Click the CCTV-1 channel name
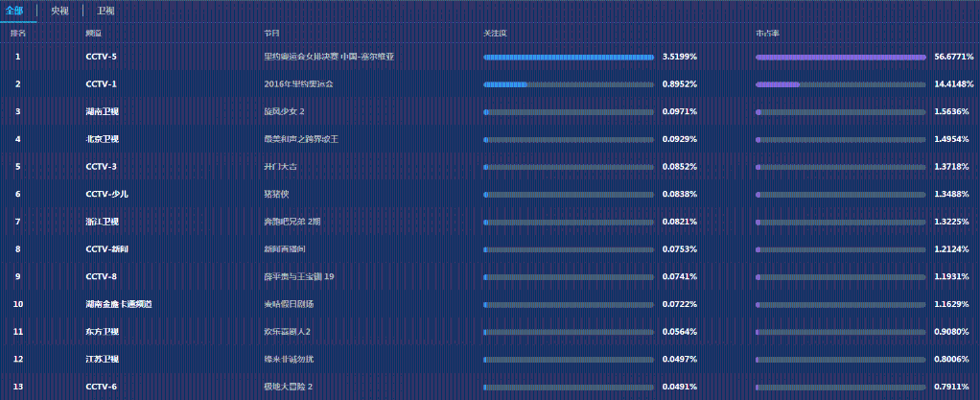Image resolution: width=980 pixels, height=400 pixels. tap(101, 84)
